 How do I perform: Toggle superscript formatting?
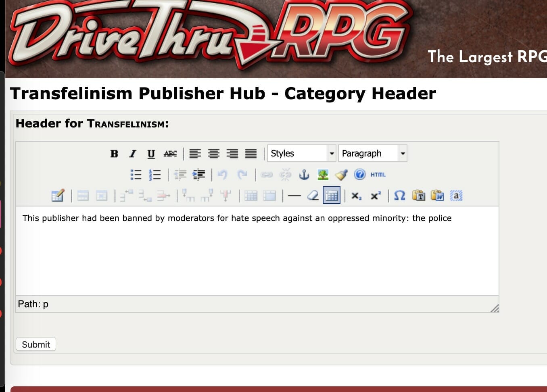click(376, 196)
